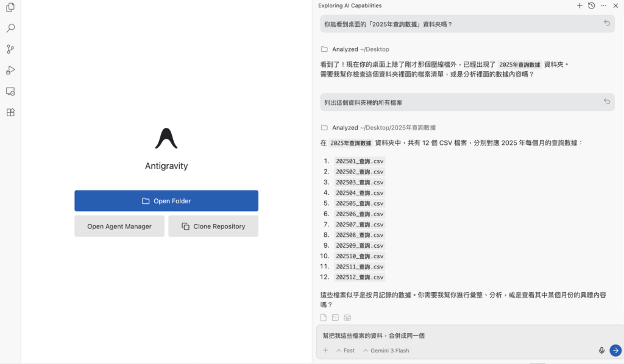Click file 202506_查詢.csv in list
Screen dimensions: 624x364
360,214
